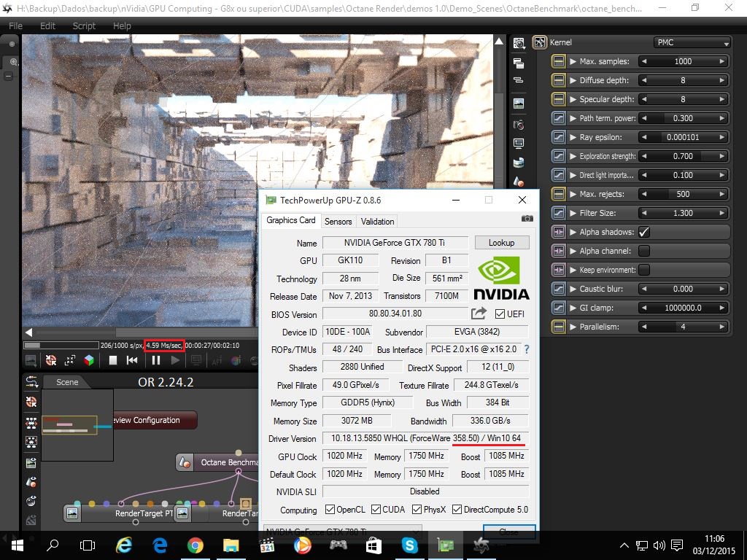
Task: Click the framed unfold nodes icon
Action: click(31, 442)
